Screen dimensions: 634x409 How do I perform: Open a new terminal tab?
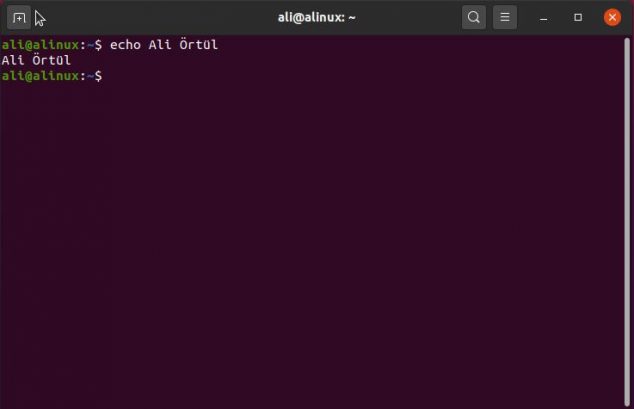point(19,17)
